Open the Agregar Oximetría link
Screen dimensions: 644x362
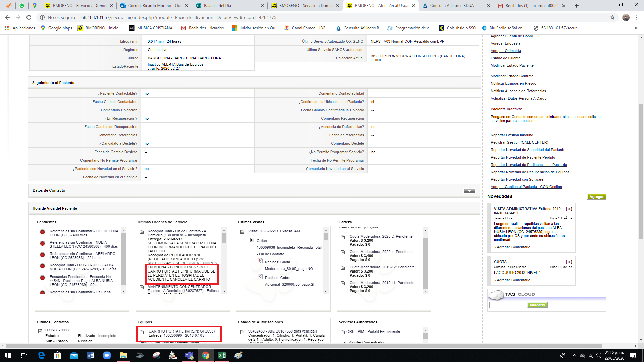505,51
